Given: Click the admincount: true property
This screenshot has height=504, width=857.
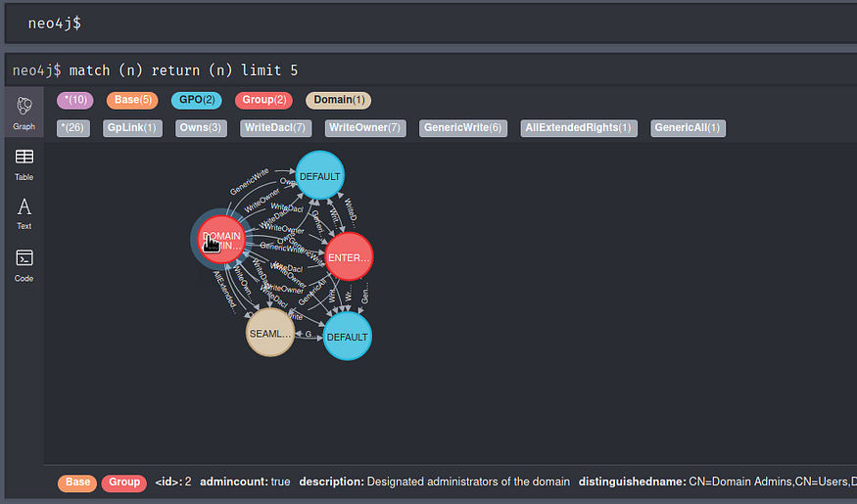Looking at the screenshot, I should pyautogui.click(x=245, y=481).
